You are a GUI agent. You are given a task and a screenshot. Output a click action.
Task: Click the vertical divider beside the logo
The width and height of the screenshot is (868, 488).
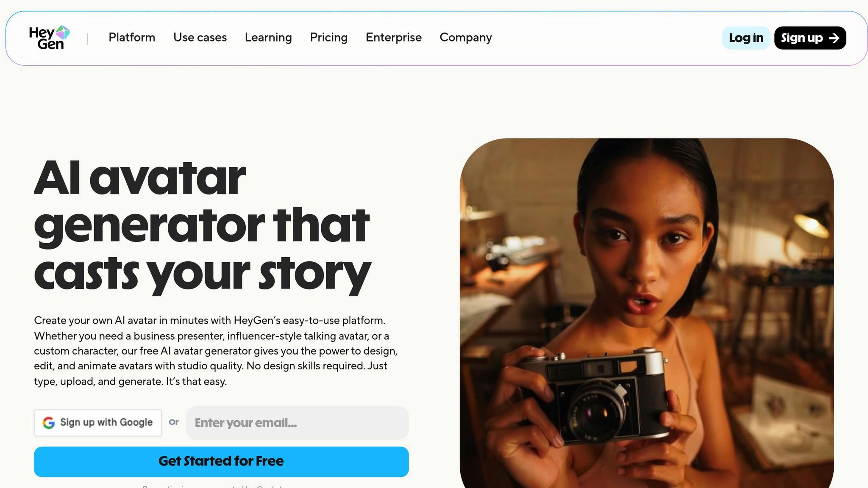point(87,39)
